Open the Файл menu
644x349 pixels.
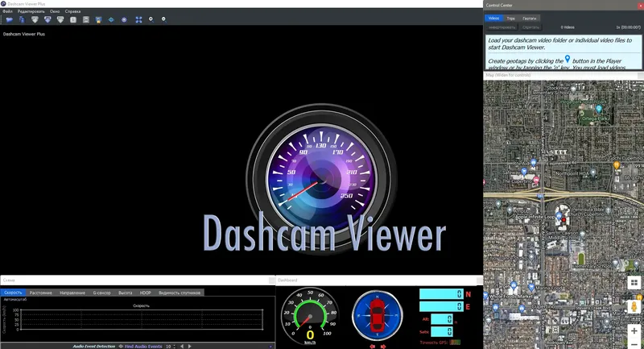pos(7,11)
